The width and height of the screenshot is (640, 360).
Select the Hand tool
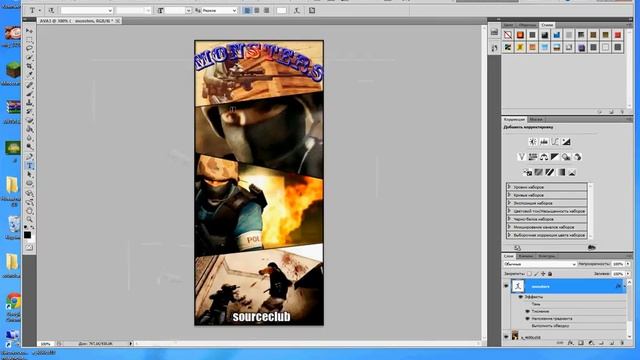pos(29,211)
